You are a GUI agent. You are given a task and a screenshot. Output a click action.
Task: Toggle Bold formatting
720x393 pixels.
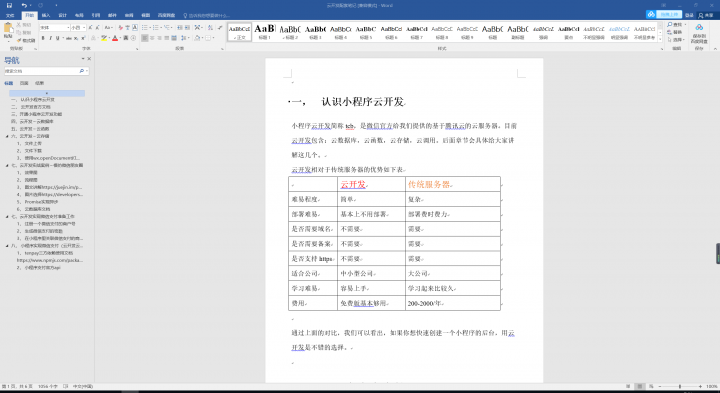pos(43,38)
